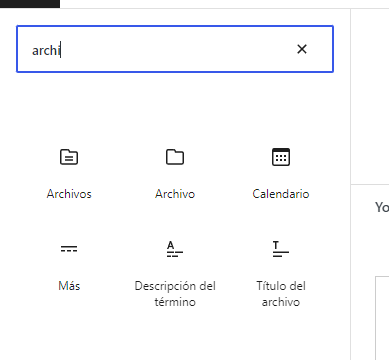Click the blank area below the search field
The image size is (389, 360).
(175, 107)
